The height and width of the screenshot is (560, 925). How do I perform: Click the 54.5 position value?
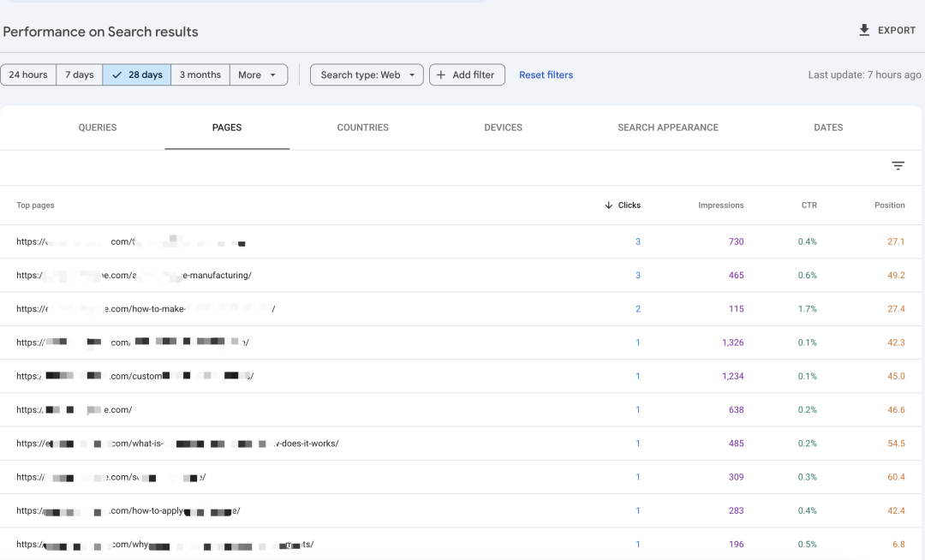pos(896,444)
